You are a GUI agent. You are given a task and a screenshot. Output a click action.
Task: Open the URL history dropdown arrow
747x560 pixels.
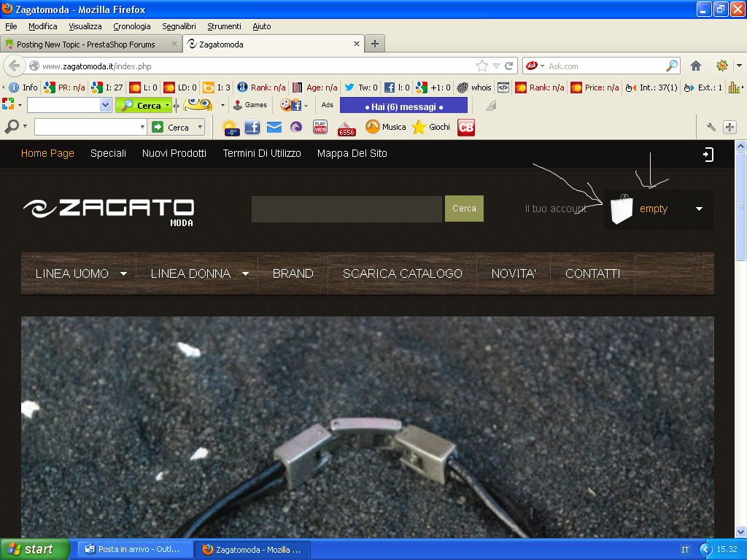[x=496, y=66]
